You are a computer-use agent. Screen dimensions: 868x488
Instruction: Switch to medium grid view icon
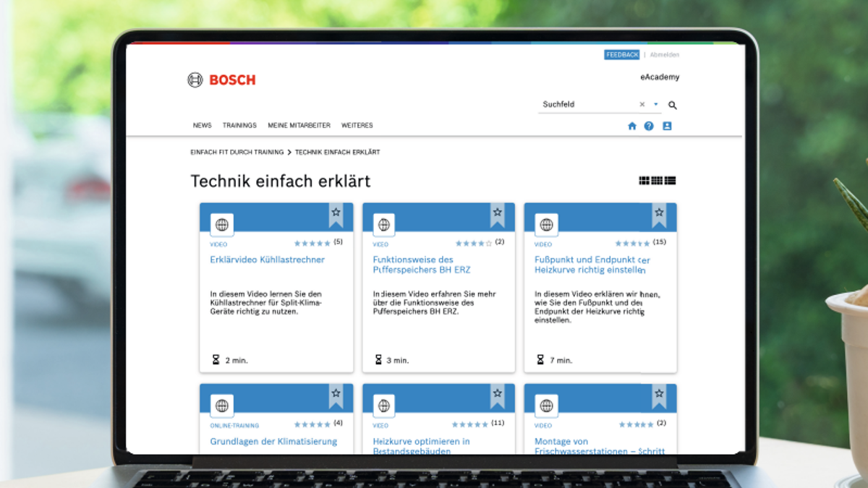click(x=657, y=181)
